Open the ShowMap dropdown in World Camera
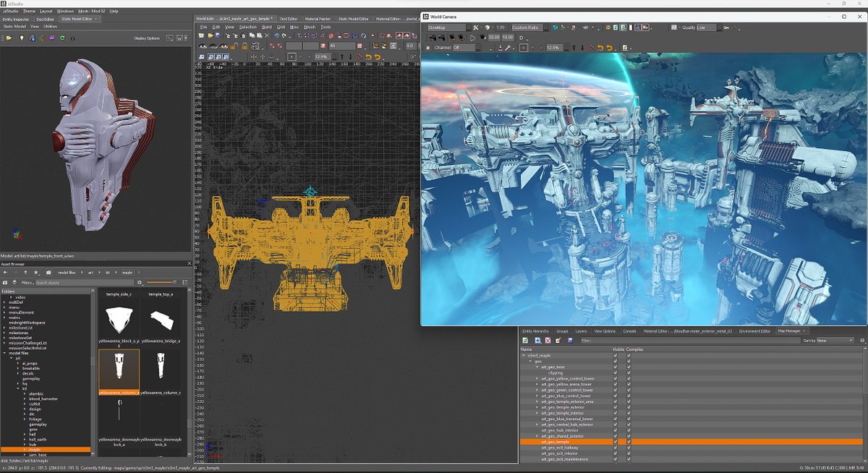This screenshot has width=868, height=473. point(449,27)
